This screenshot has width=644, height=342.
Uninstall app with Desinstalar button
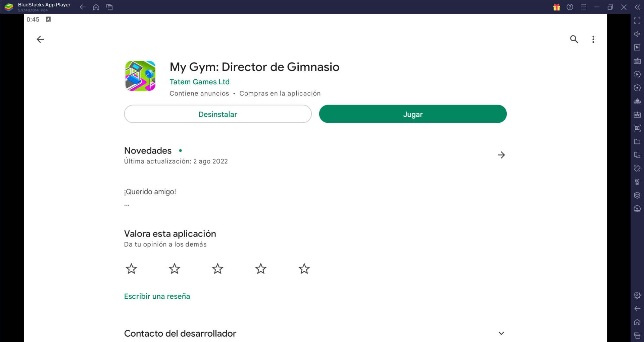pos(218,114)
